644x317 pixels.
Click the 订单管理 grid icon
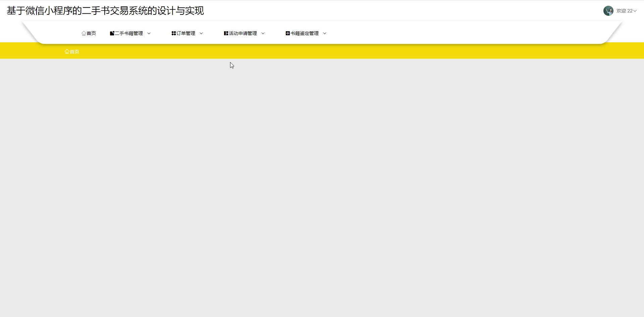[x=174, y=33]
